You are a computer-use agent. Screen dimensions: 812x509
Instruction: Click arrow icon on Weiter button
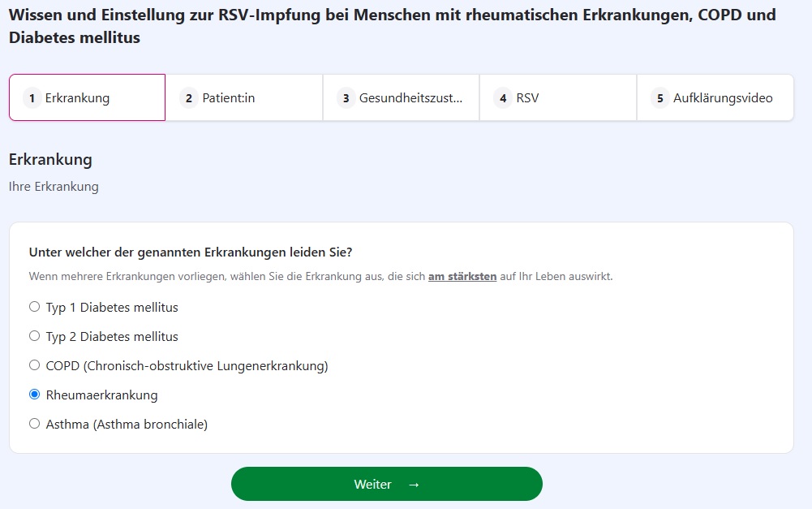coord(414,485)
